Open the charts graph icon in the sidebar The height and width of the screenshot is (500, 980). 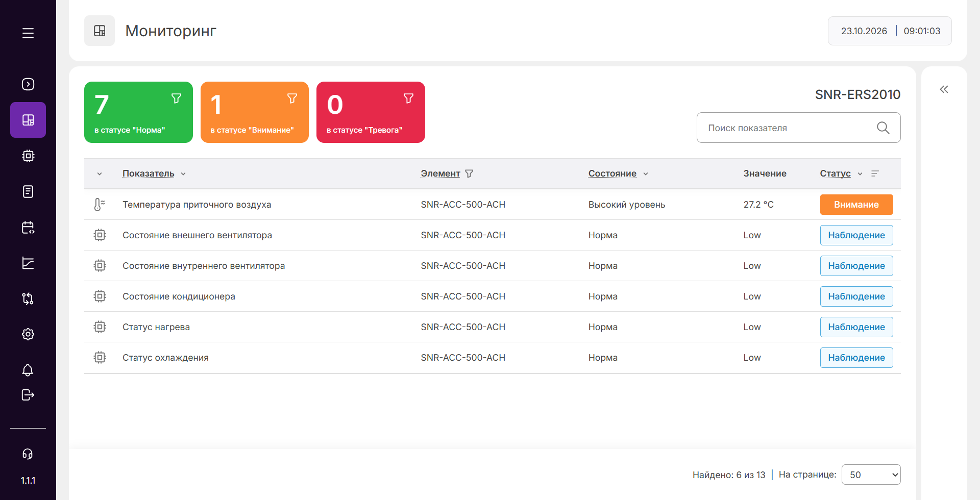28,263
